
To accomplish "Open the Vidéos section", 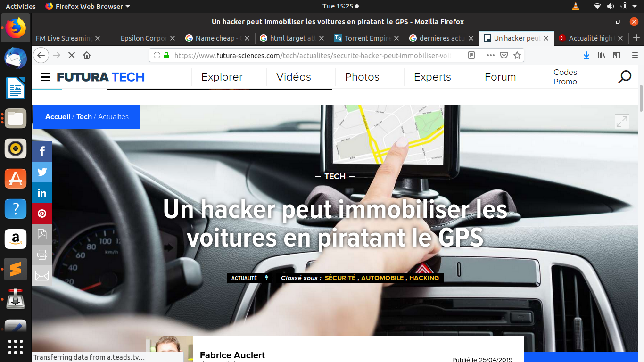I will coord(294,77).
